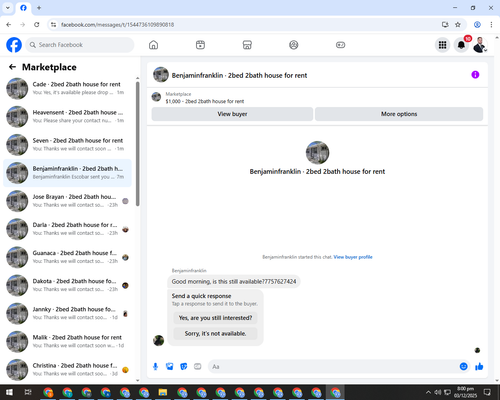500x400 pixels.
Task: Open the Facebook Home tab icon
Action: [x=153, y=45]
